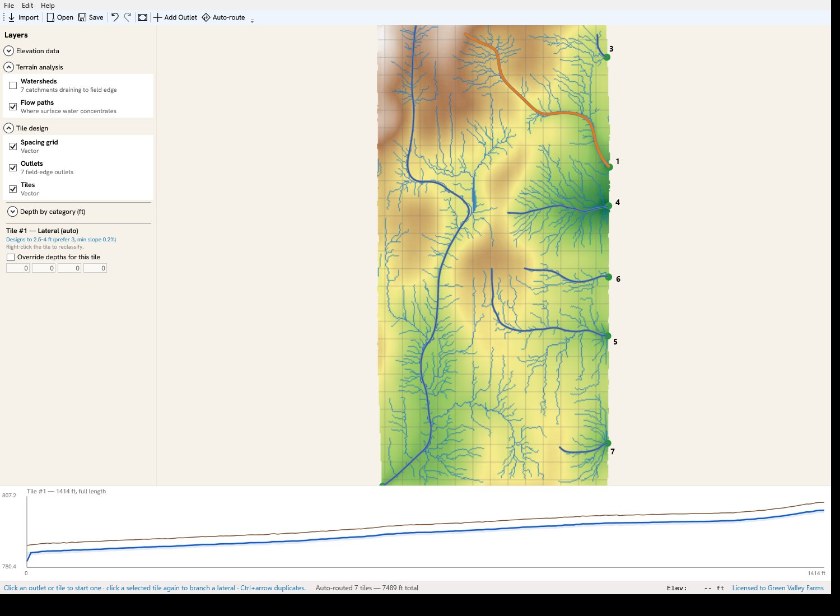Collapse the Tile design section
This screenshot has height=616, width=840.
coord(8,128)
